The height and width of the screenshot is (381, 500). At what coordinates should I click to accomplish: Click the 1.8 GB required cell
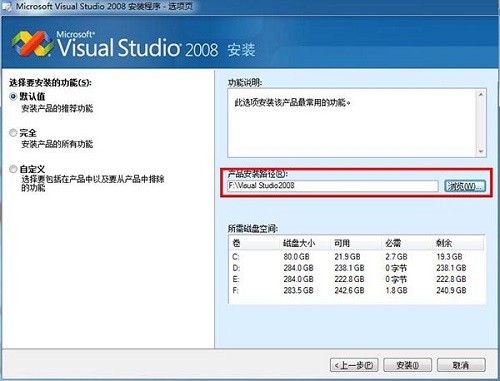396,290
